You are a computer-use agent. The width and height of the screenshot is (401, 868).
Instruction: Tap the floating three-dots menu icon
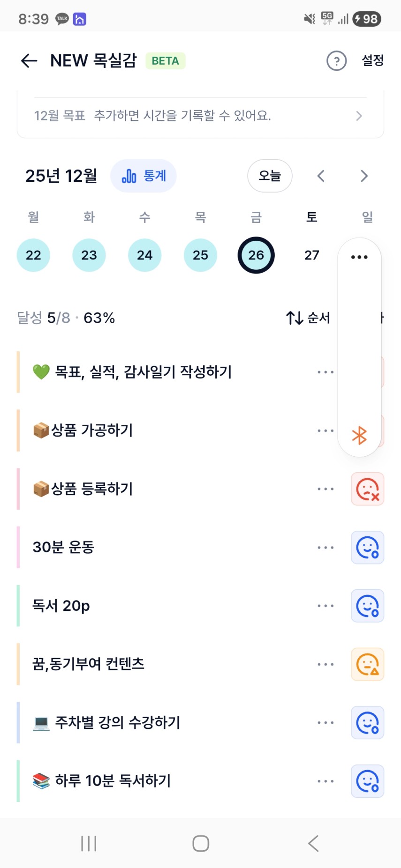359,257
